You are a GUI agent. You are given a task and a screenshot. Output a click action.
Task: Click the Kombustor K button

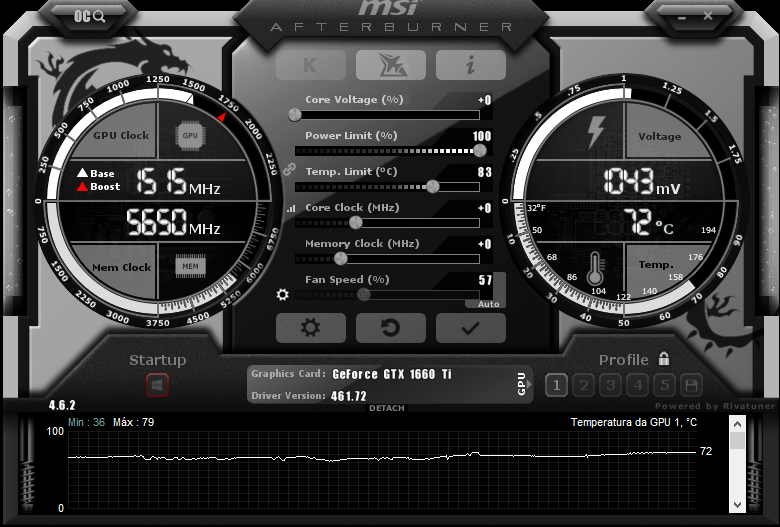pos(311,65)
